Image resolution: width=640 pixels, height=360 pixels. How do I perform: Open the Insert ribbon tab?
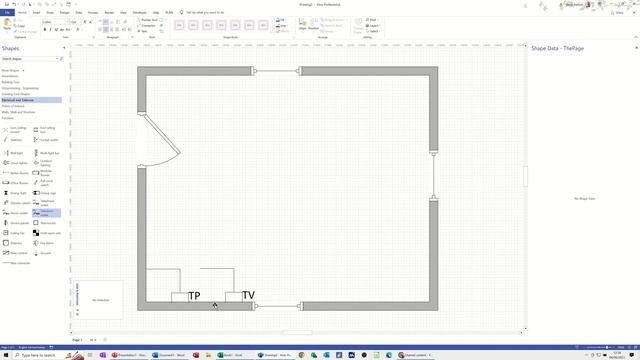36,13
